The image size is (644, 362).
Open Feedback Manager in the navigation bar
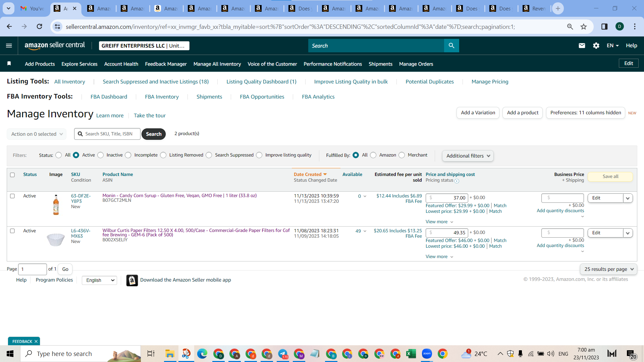click(166, 64)
